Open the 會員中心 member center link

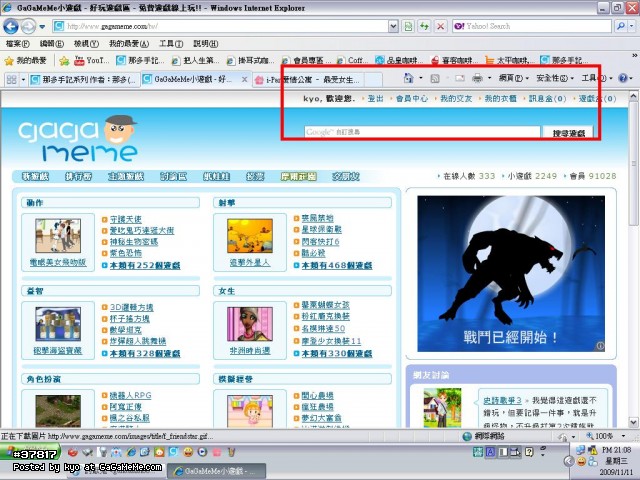point(411,99)
